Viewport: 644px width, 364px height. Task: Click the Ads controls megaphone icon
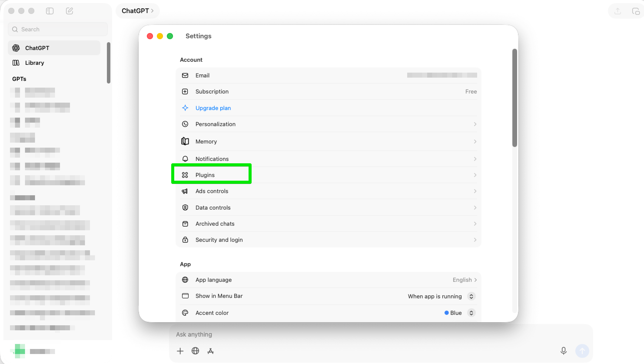click(x=185, y=191)
